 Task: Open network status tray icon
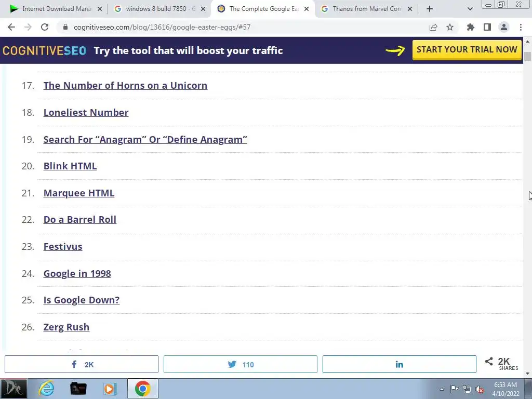click(467, 389)
